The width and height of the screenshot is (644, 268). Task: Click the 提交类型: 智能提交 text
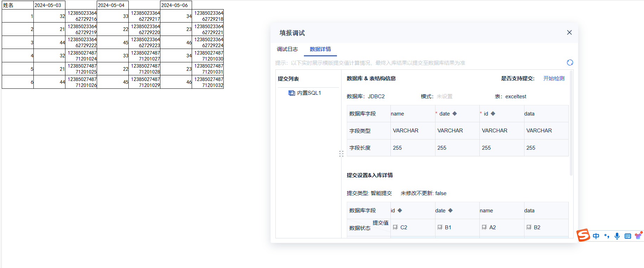pyautogui.click(x=369, y=193)
